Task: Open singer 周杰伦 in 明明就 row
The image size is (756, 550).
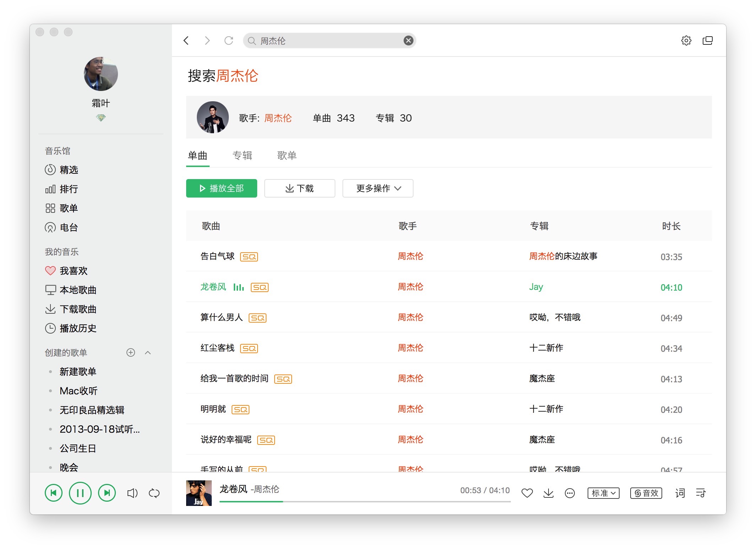Action: click(410, 409)
